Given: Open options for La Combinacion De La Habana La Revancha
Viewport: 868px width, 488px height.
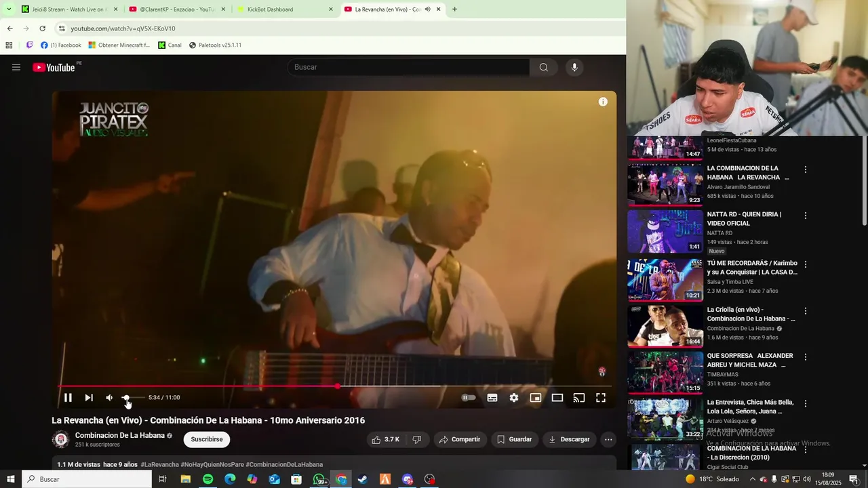Looking at the screenshot, I should (806, 169).
